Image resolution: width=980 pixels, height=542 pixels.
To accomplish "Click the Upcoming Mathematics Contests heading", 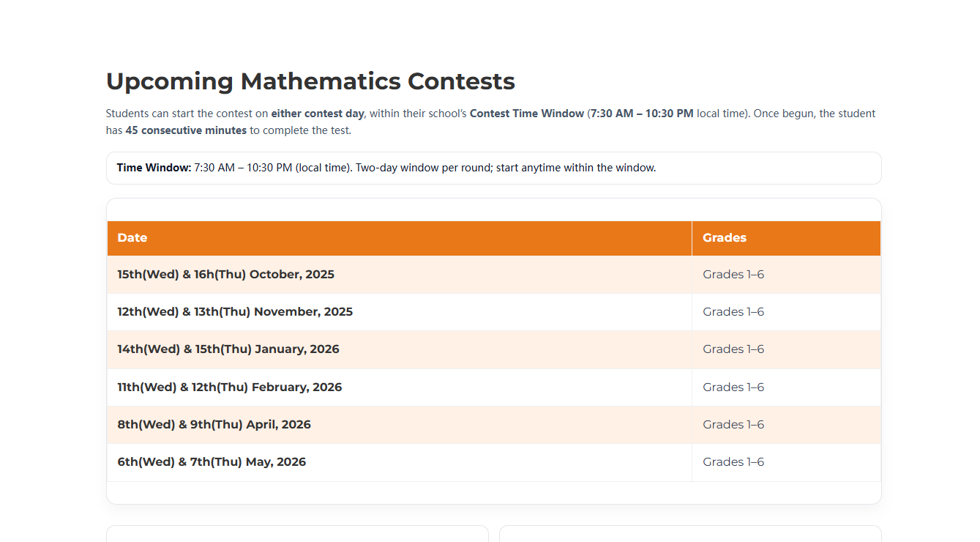I will (x=310, y=81).
